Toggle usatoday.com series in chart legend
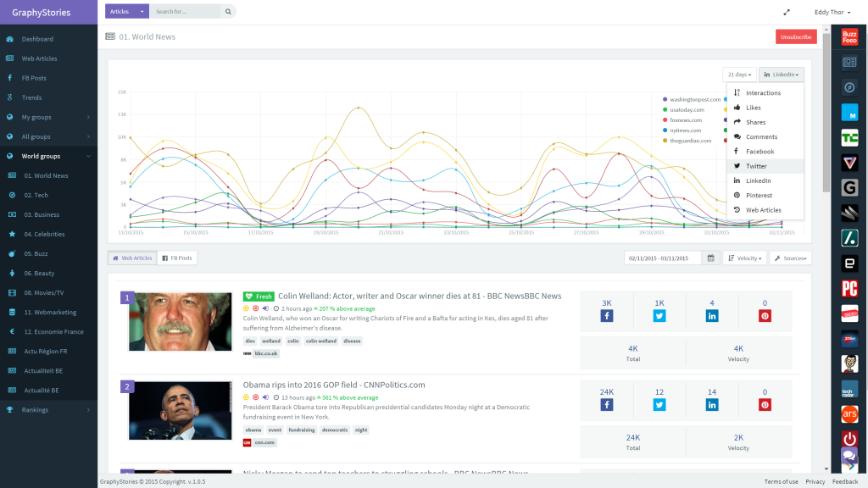This screenshot has height=488, width=868. tap(683, 110)
